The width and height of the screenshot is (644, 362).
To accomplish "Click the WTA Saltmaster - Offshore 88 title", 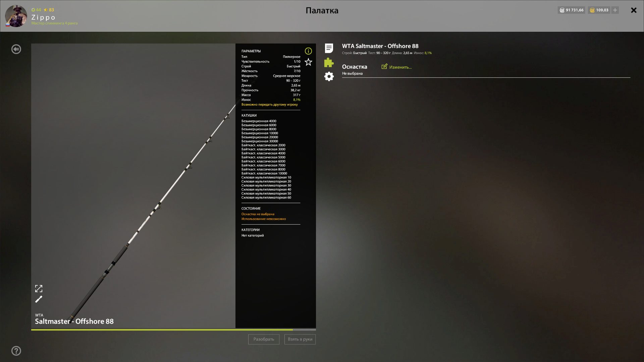I will pyautogui.click(x=380, y=46).
